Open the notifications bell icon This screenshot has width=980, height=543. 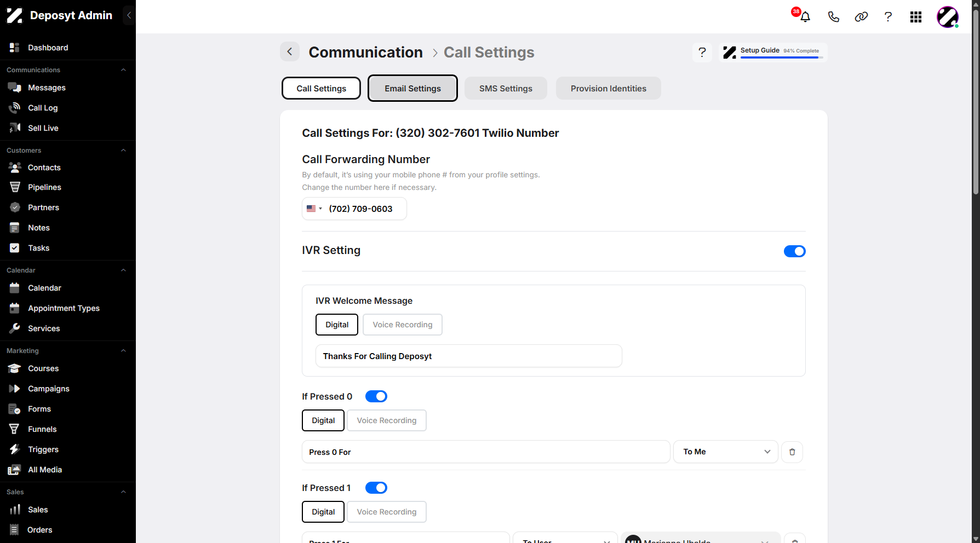tap(805, 17)
